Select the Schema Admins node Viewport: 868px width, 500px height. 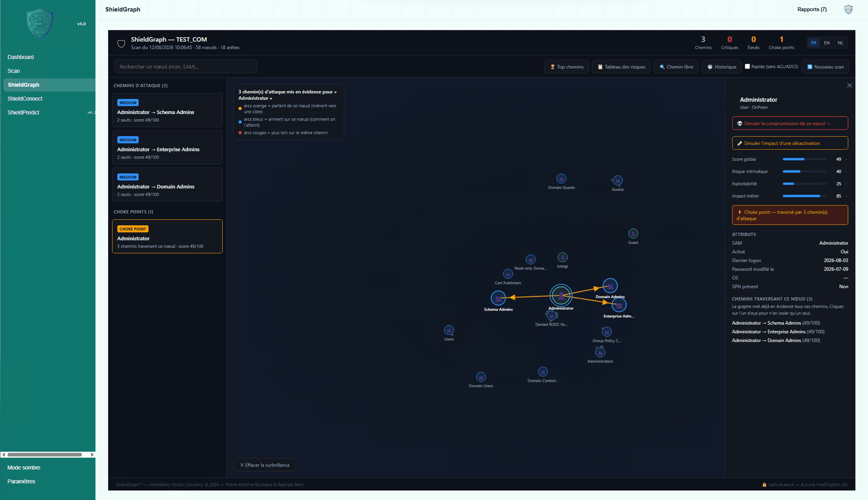tap(498, 298)
